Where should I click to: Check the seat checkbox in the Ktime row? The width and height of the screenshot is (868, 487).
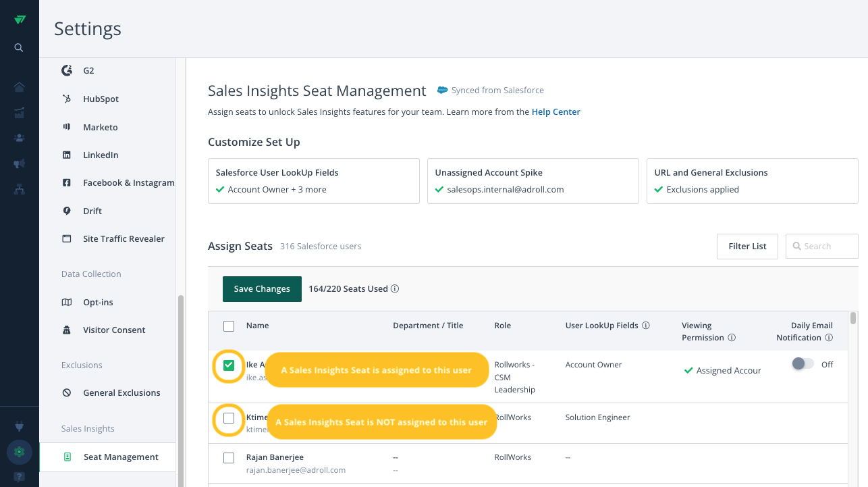point(229,418)
